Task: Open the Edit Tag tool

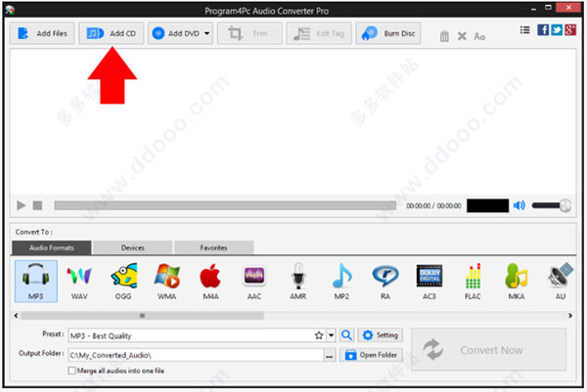Action: click(319, 33)
